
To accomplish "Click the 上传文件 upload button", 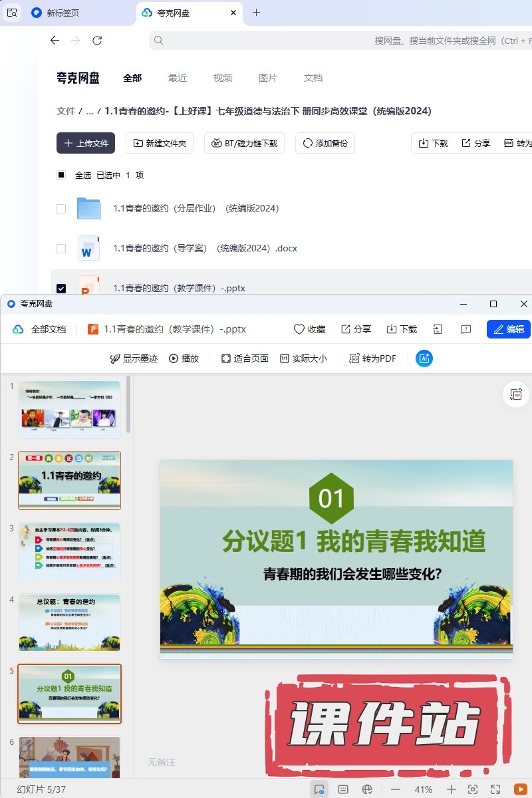I will (x=86, y=143).
